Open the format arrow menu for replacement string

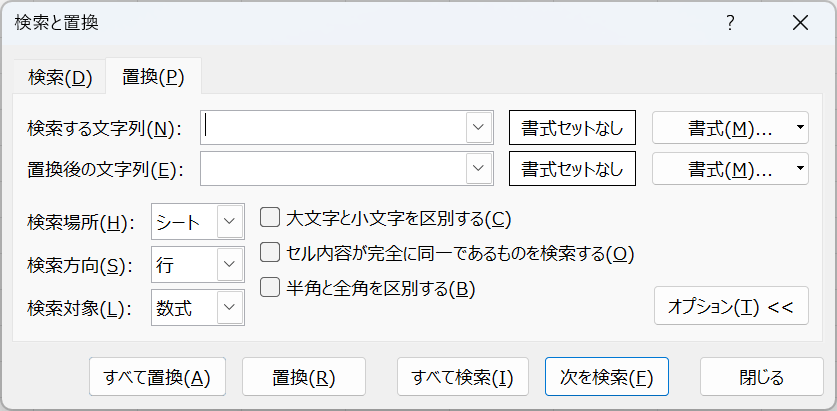[801, 169]
